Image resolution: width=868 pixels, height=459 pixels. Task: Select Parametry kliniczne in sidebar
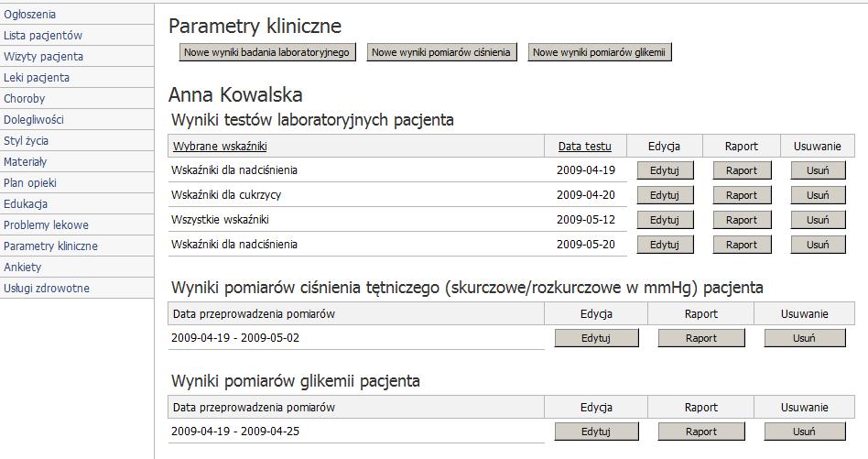coord(50,246)
